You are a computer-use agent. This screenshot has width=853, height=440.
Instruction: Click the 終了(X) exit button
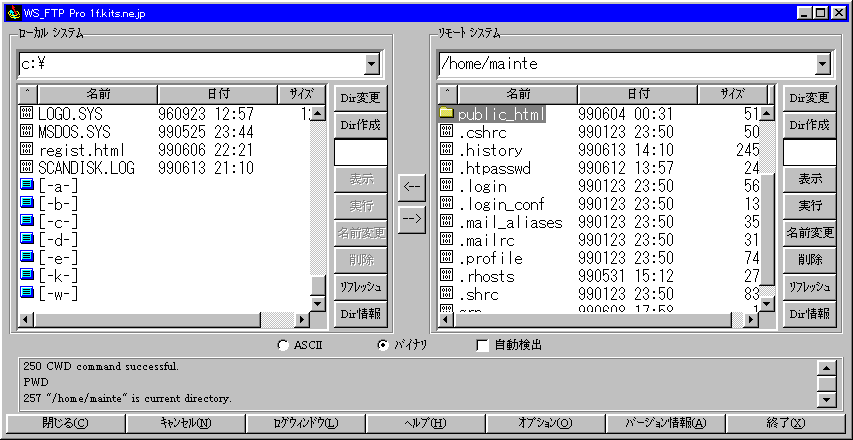(x=786, y=423)
